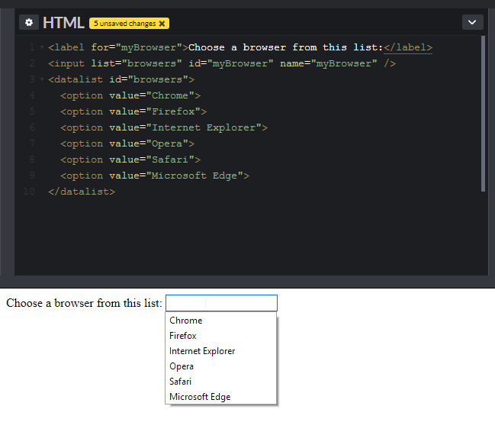Place cursor in code value "Microsoft Edge"
The image size is (495, 448).
coord(194,176)
